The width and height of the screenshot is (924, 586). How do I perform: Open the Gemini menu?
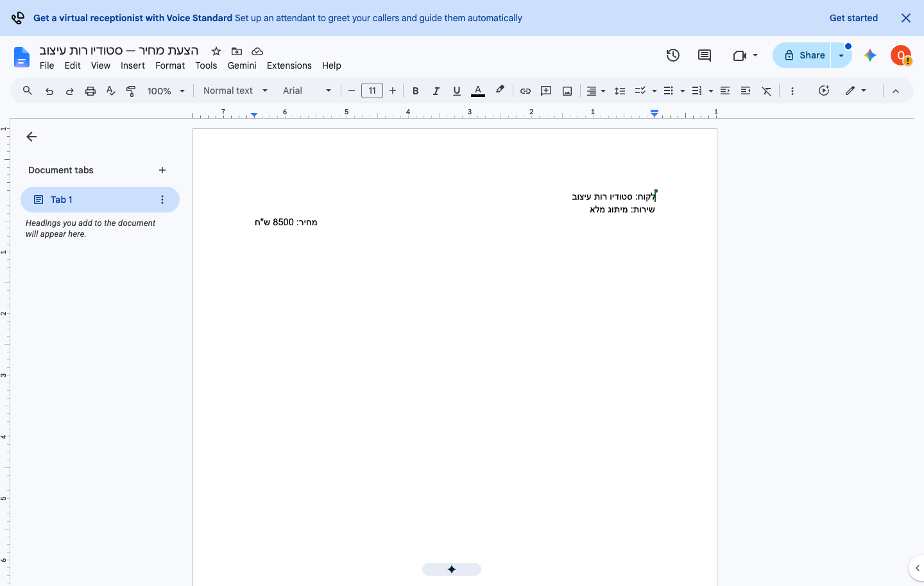pos(242,65)
